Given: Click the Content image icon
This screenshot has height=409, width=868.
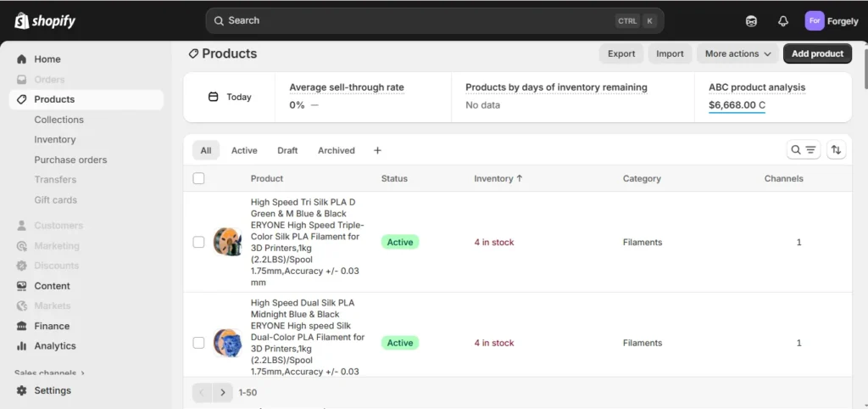Looking at the screenshot, I should click(x=21, y=286).
